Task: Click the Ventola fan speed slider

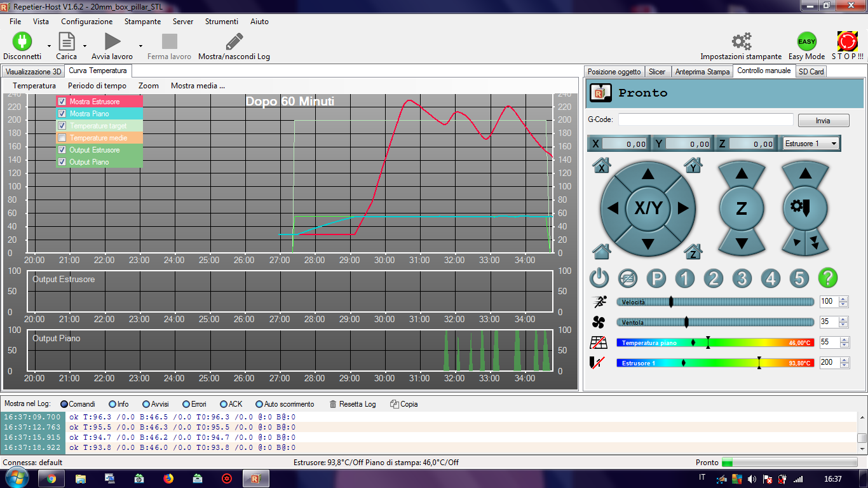Action: coord(715,322)
